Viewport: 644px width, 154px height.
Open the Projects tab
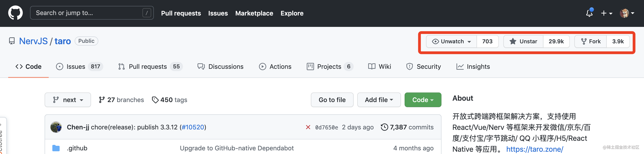click(x=330, y=67)
